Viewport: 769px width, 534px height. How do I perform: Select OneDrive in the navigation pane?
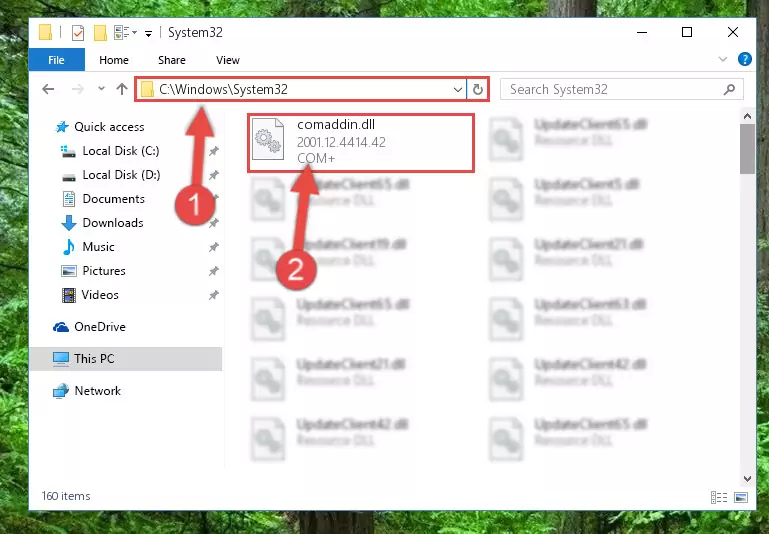(100, 327)
